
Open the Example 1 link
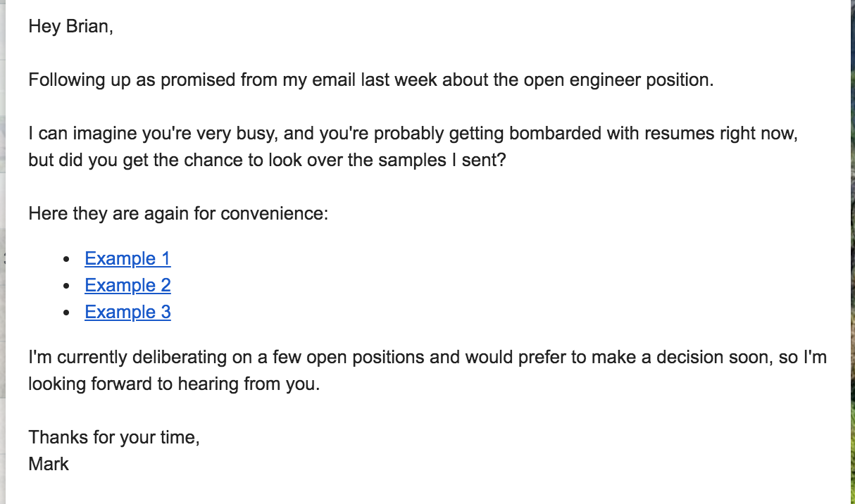(x=127, y=258)
